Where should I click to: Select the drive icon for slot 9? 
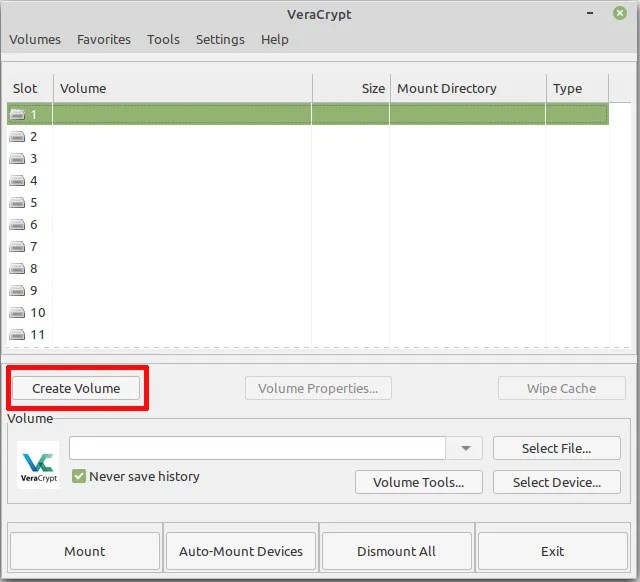[x=17, y=291]
